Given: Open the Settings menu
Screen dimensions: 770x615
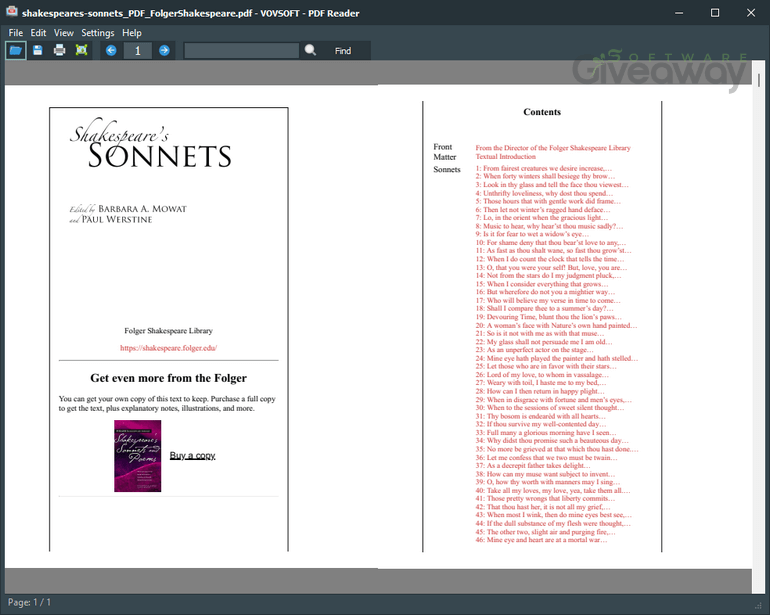Looking at the screenshot, I should (98, 33).
